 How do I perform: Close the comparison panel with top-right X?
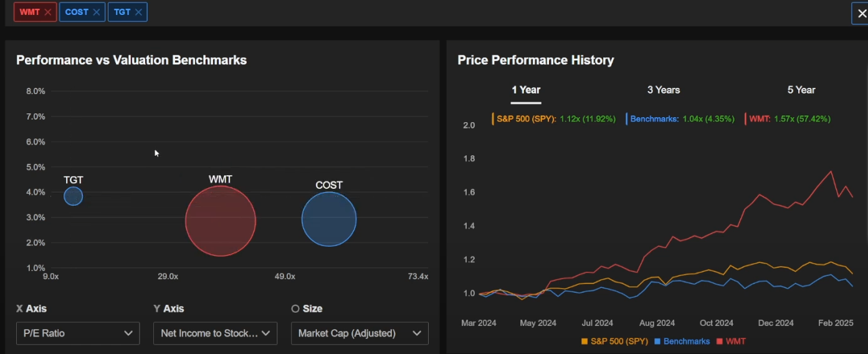coord(861,13)
